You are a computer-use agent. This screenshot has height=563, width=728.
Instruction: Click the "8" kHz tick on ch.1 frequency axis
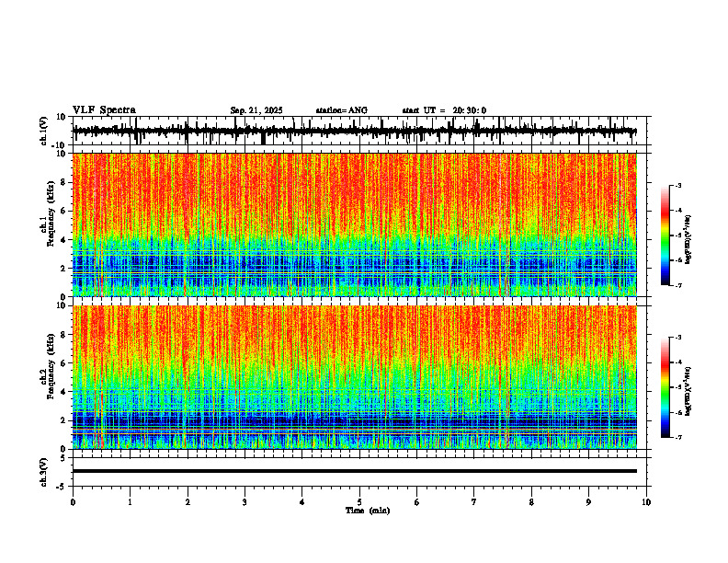[64, 182]
